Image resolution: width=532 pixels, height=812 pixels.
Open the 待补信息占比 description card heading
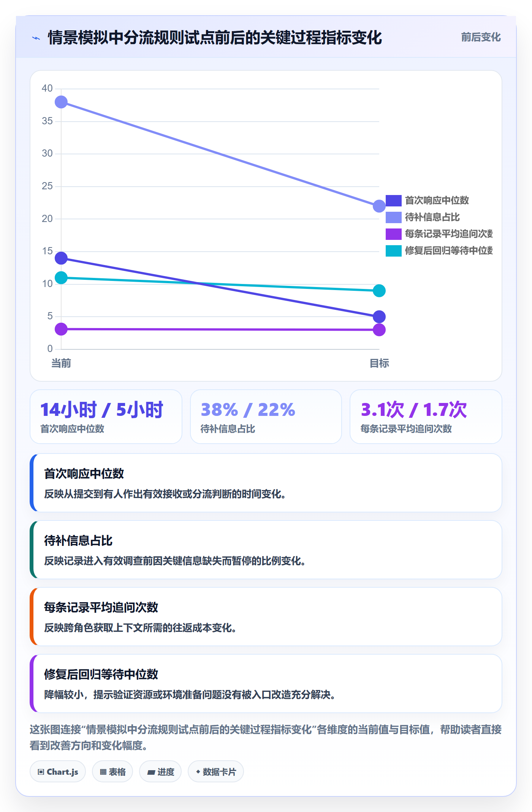coord(78,541)
